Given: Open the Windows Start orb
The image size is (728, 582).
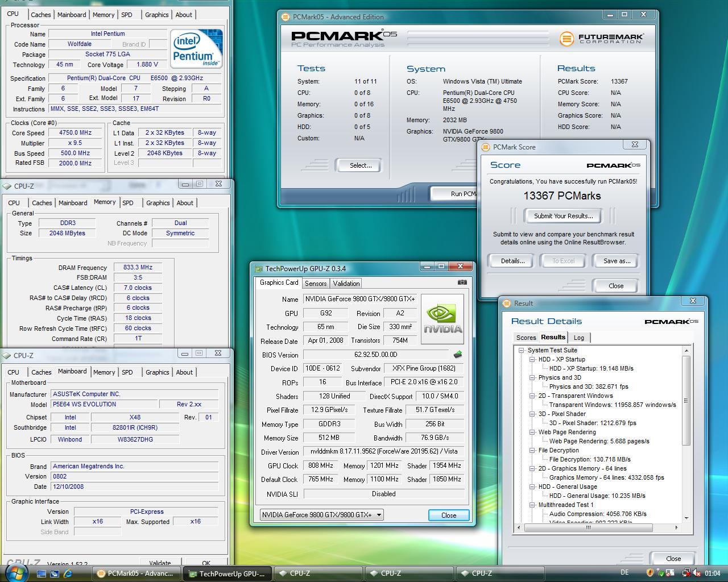Looking at the screenshot, I should (15, 572).
